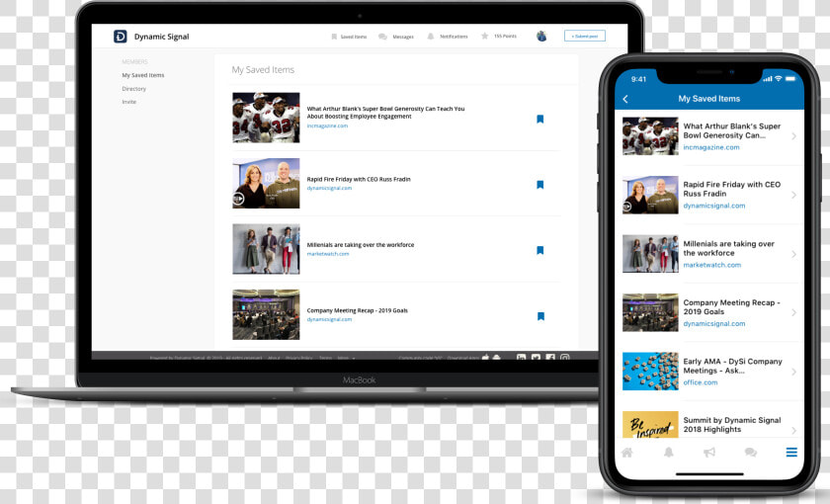The image size is (830, 504).
Task: Expand the Early AMA row chevron on phone
Action: 794,372
